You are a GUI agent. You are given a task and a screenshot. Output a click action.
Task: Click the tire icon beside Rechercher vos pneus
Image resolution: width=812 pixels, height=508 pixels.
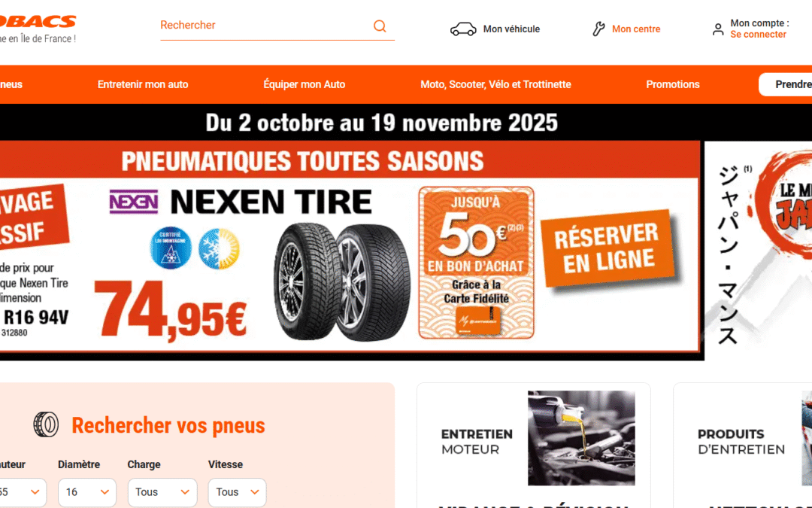coord(46,424)
